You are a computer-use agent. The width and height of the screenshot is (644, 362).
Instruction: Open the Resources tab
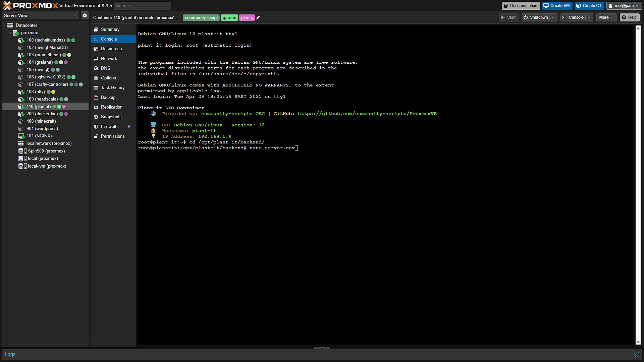[113, 49]
